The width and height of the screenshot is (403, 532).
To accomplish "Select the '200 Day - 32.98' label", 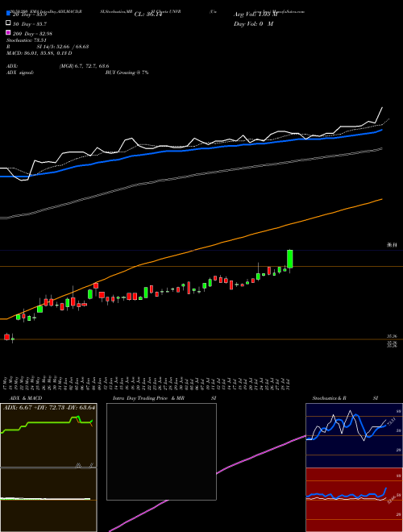I will tap(32, 34).
